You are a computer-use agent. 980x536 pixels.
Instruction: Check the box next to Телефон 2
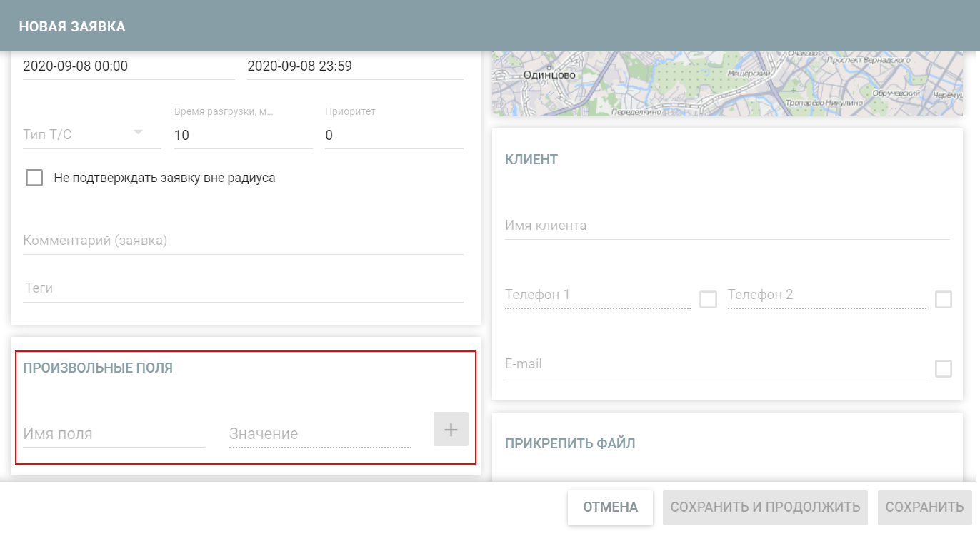pyautogui.click(x=944, y=299)
